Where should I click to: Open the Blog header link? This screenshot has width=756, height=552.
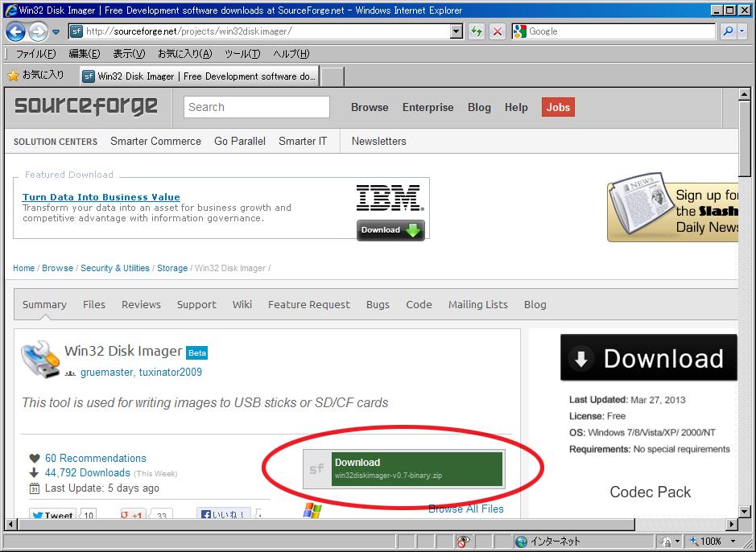click(x=479, y=107)
